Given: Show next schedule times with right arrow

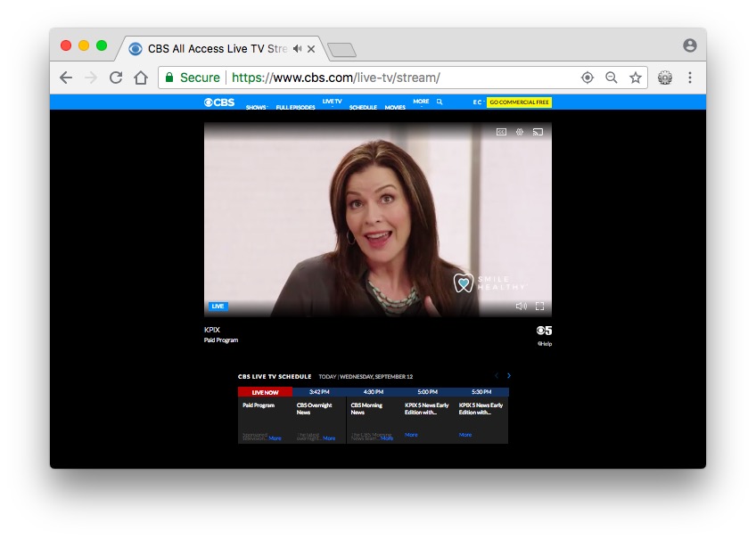Looking at the screenshot, I should [509, 376].
